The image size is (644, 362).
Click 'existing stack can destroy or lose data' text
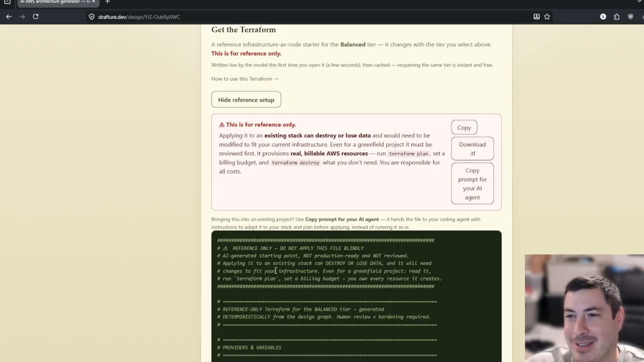[x=317, y=135]
